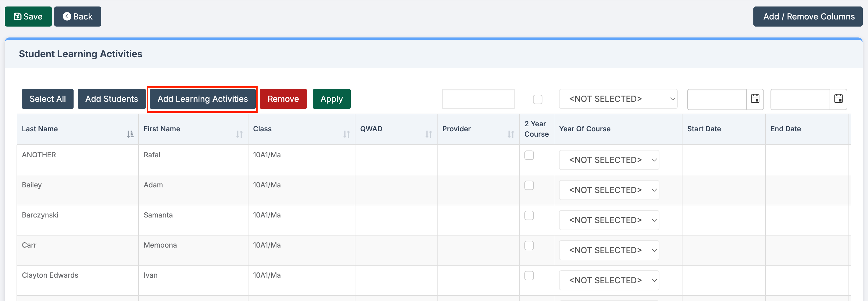Tick 2 Year Course for ANOTHER Rafal

529,155
